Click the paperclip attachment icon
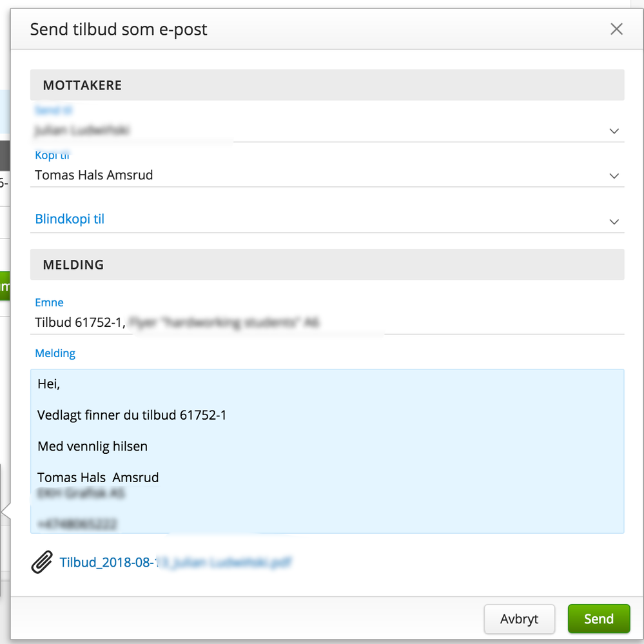Viewport: 644px width, 644px height. 42,562
